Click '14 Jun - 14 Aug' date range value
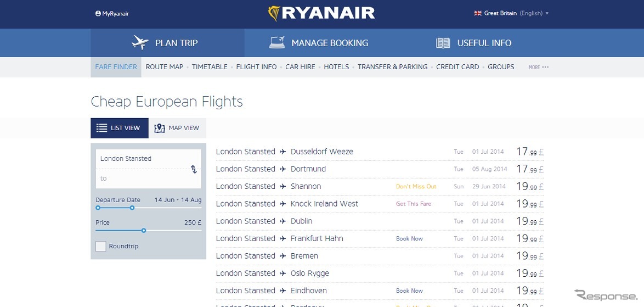The width and height of the screenshot is (644, 307). tap(178, 200)
